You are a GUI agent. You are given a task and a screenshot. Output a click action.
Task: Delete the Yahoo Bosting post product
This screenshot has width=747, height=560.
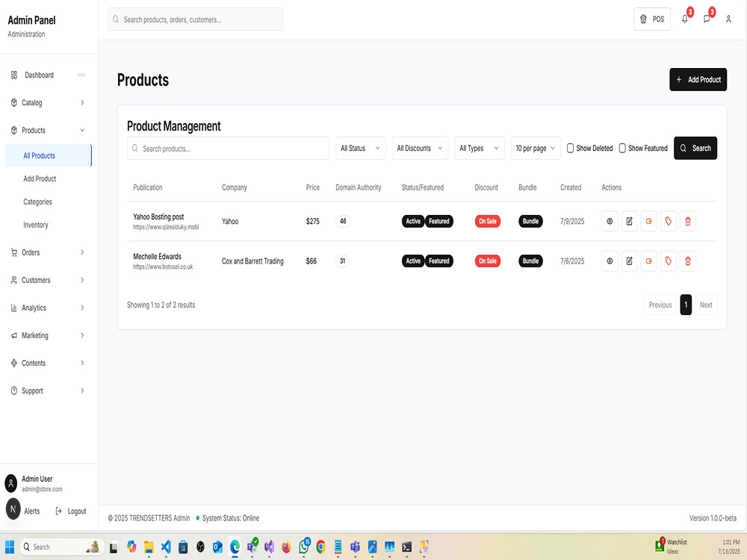coord(688,222)
